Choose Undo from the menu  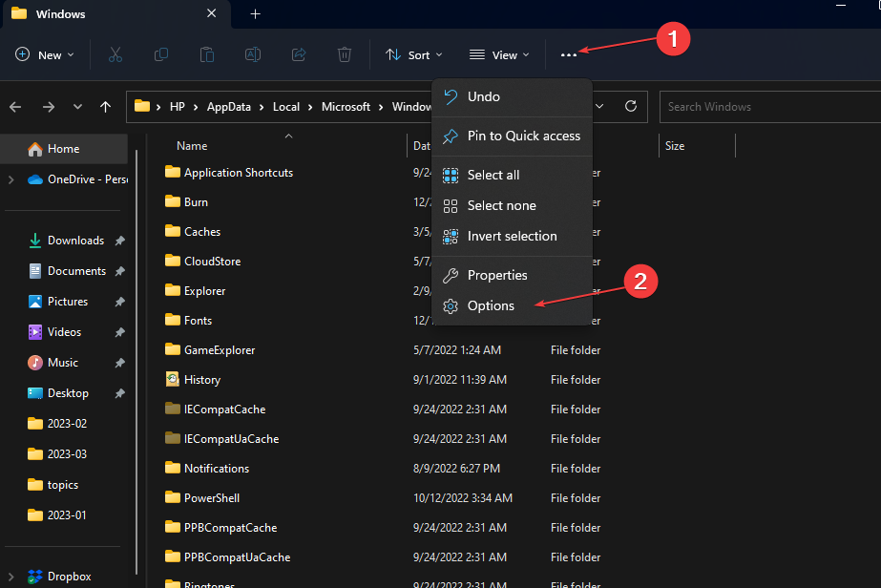pyautogui.click(x=512, y=96)
